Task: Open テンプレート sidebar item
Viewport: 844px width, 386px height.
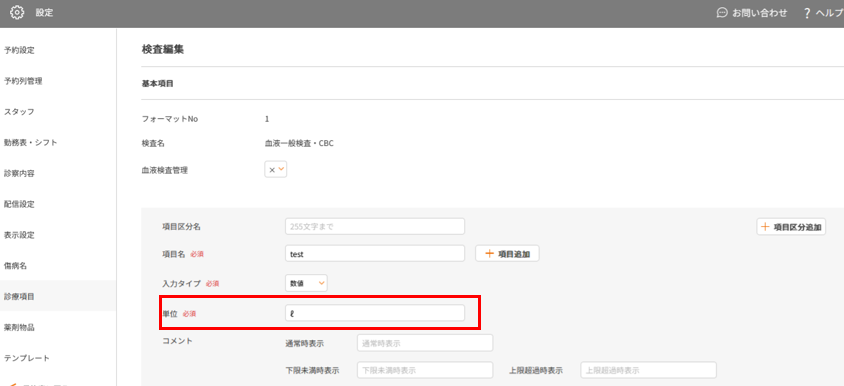Action: [27, 358]
